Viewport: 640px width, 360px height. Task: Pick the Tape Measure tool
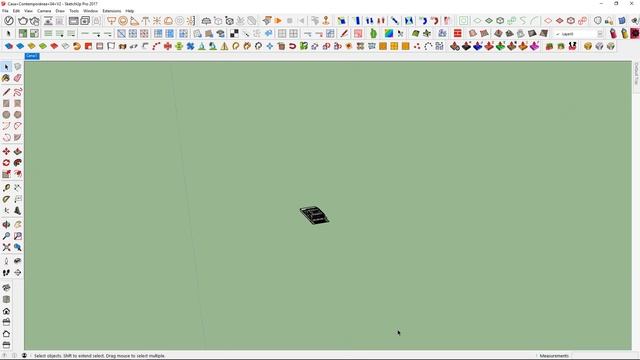(x=6, y=188)
